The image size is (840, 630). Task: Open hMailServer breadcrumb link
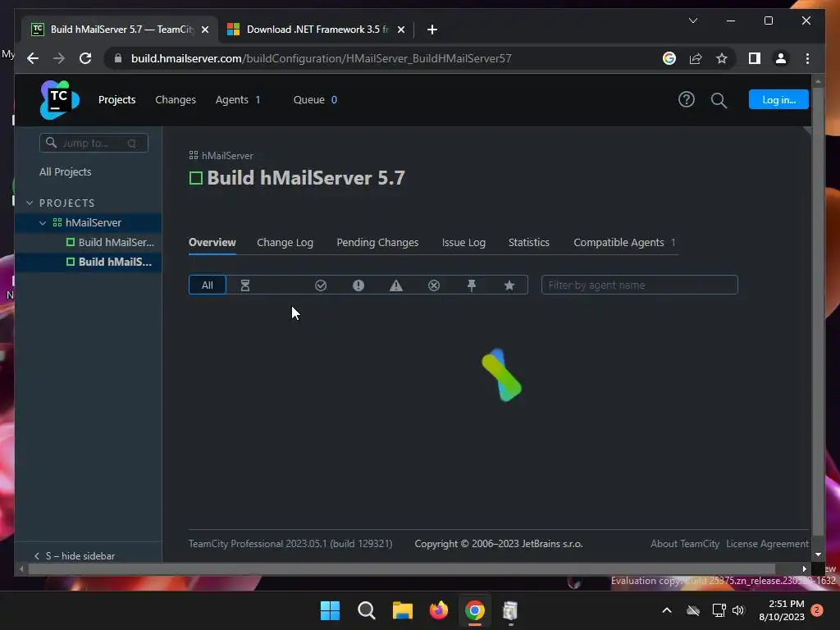click(227, 156)
